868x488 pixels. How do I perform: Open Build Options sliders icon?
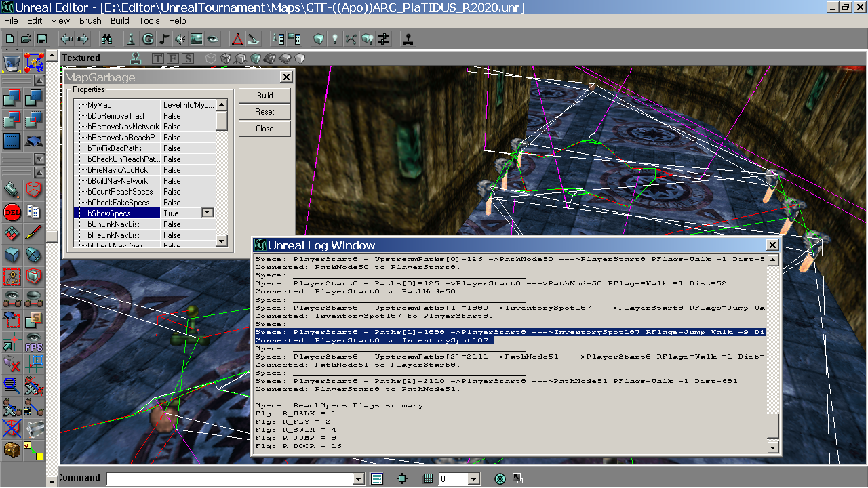click(384, 39)
